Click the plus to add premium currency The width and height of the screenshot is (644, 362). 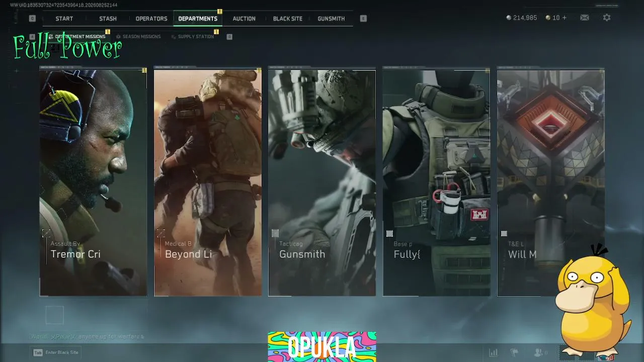pyautogui.click(x=564, y=18)
